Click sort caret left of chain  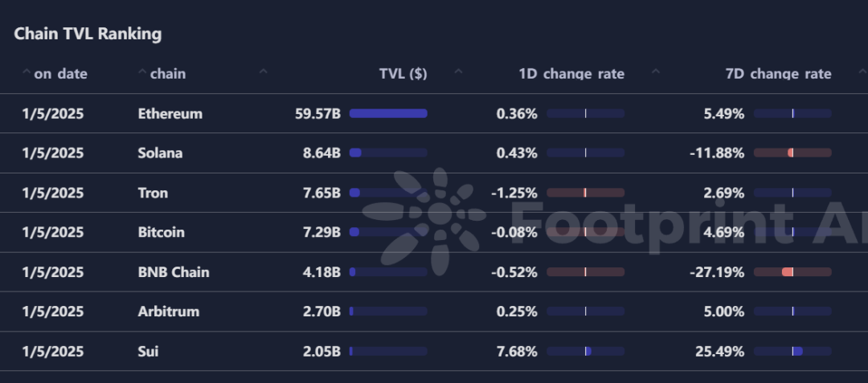click(142, 71)
